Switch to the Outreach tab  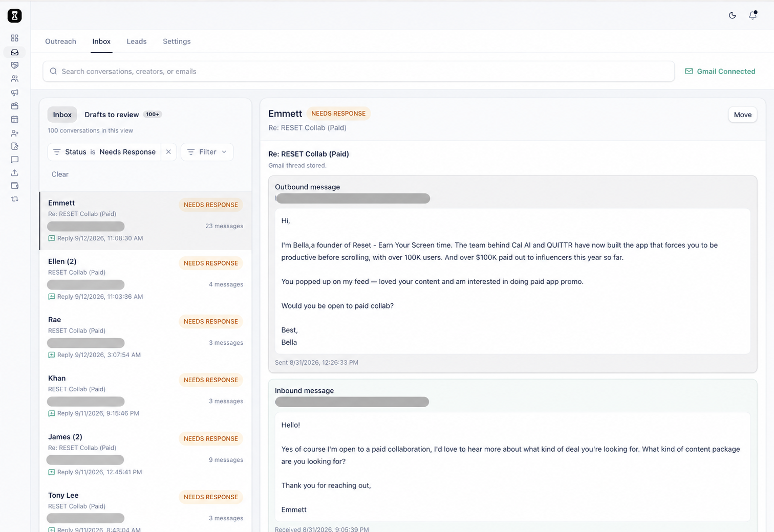tap(60, 41)
